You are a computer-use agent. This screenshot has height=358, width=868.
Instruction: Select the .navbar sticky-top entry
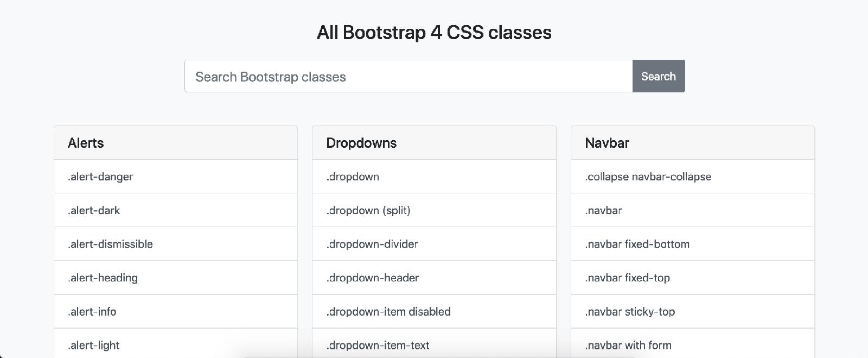click(x=693, y=311)
